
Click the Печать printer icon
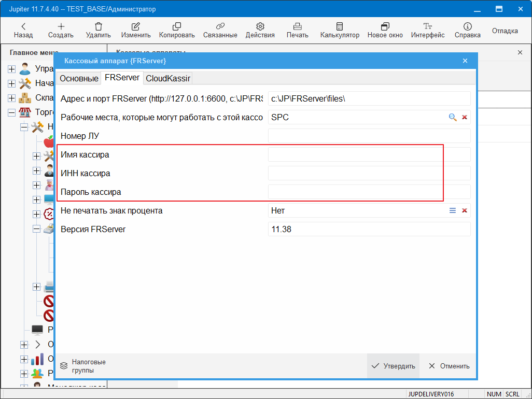(298, 26)
